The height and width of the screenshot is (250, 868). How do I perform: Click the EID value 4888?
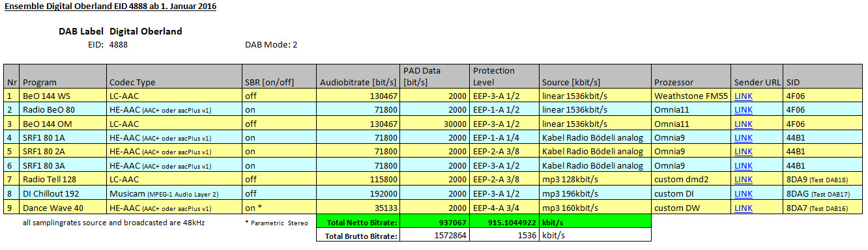(119, 45)
